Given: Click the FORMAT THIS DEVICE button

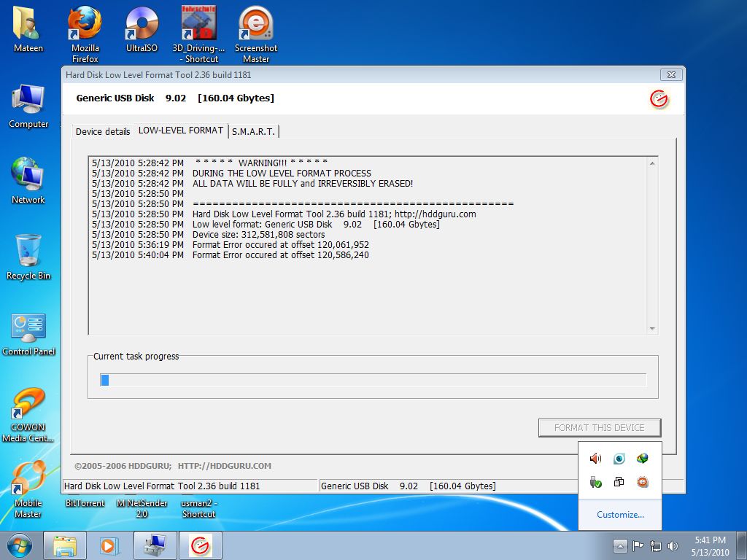Looking at the screenshot, I should [600, 427].
